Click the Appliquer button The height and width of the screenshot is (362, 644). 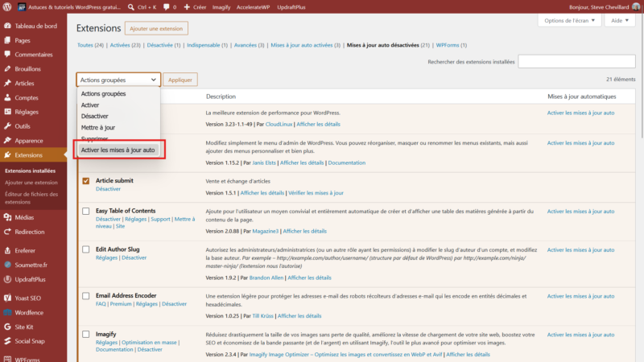[x=180, y=80]
